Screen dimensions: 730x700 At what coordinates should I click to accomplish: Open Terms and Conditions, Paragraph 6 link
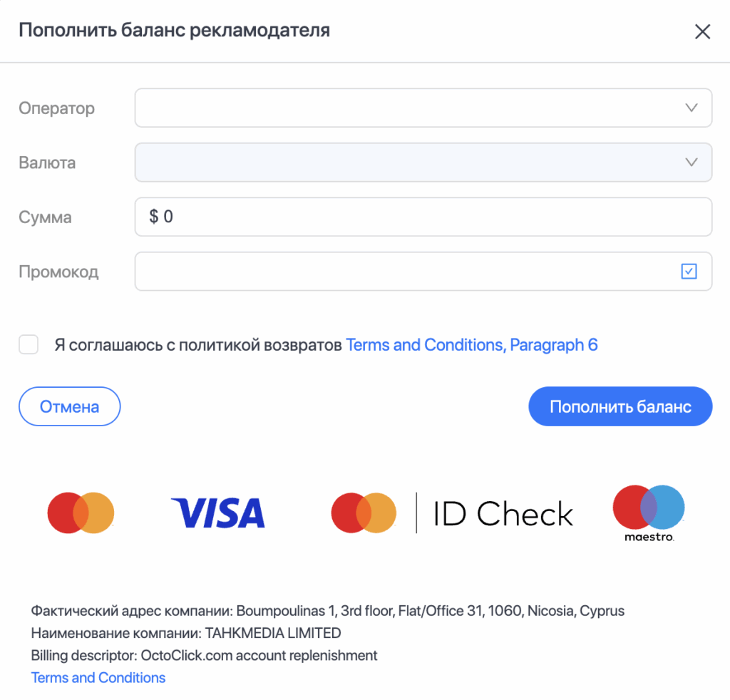471,346
